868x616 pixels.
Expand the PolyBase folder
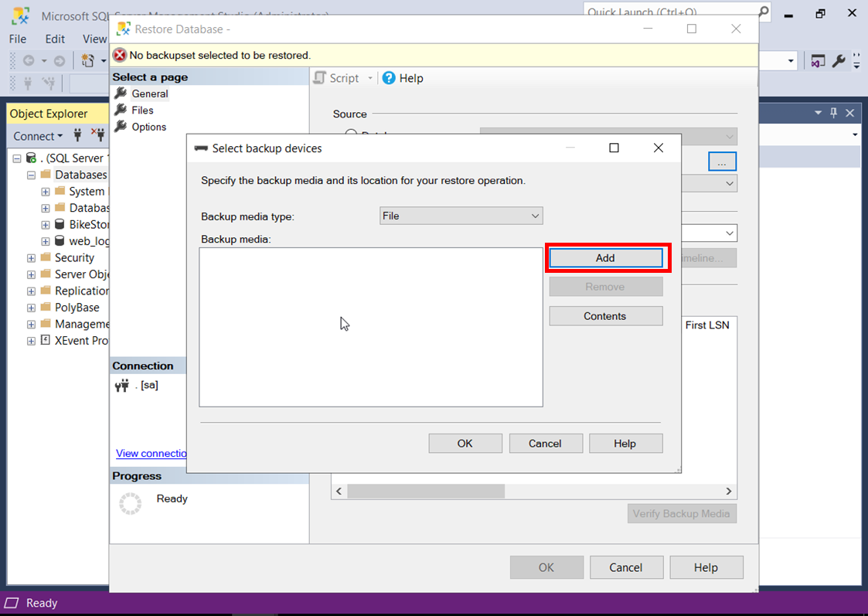pos(31,308)
